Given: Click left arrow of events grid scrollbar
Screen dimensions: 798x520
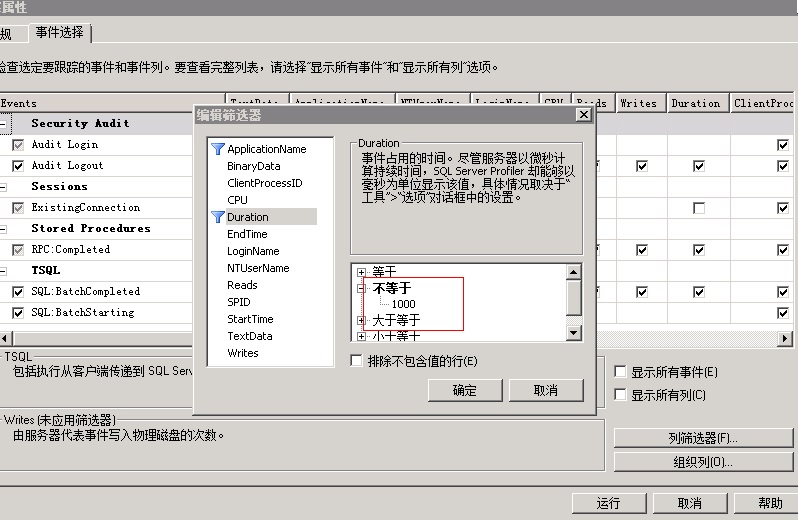Looking at the screenshot, I should click(x=5, y=338).
